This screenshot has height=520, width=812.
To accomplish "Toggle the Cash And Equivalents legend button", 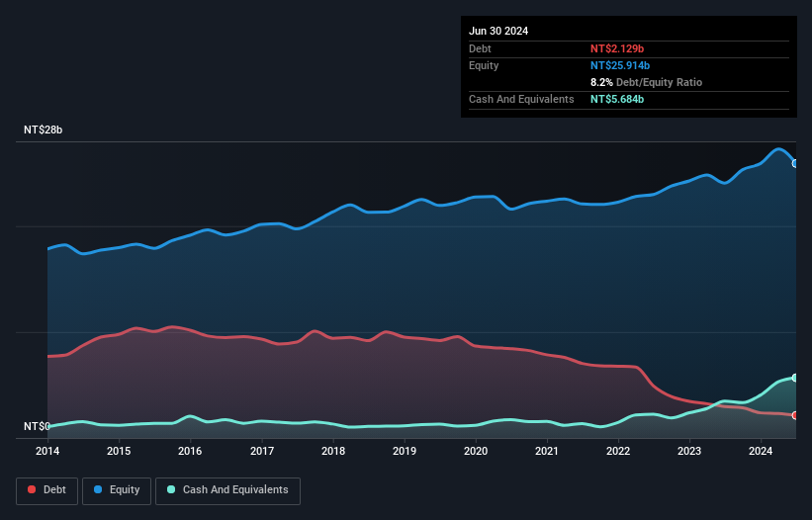I will (x=227, y=490).
